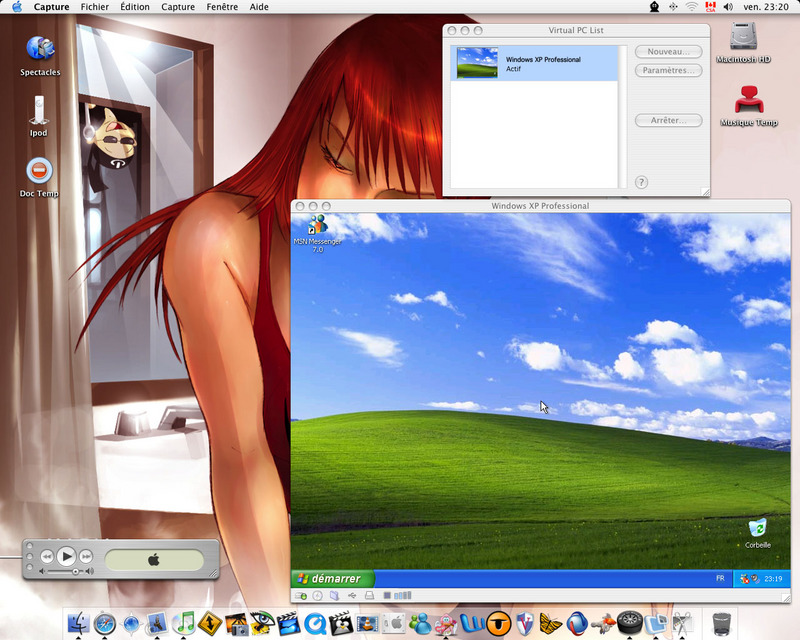
Task: Open the Corbeille recycle bin in XP
Action: [x=758, y=533]
